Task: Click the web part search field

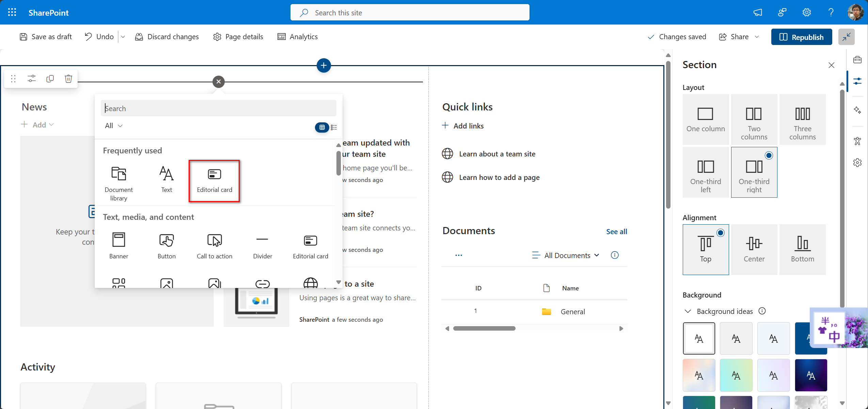Action: 218,108
